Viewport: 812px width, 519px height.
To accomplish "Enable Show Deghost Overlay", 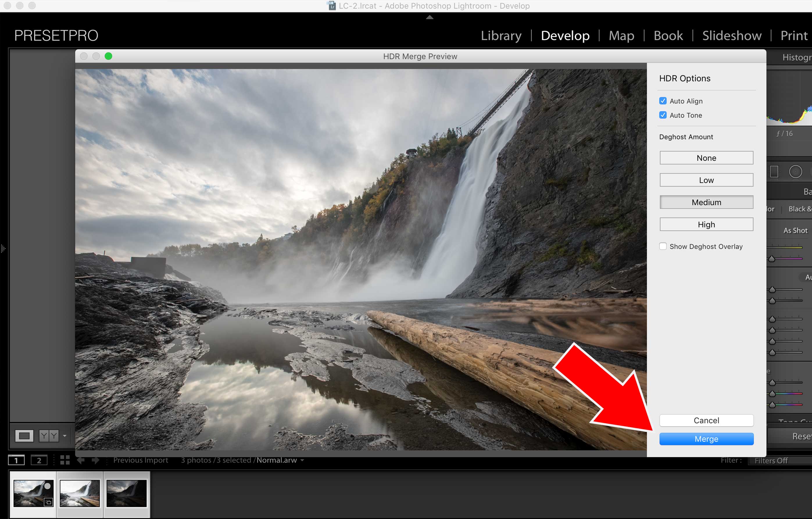I will click(x=662, y=247).
